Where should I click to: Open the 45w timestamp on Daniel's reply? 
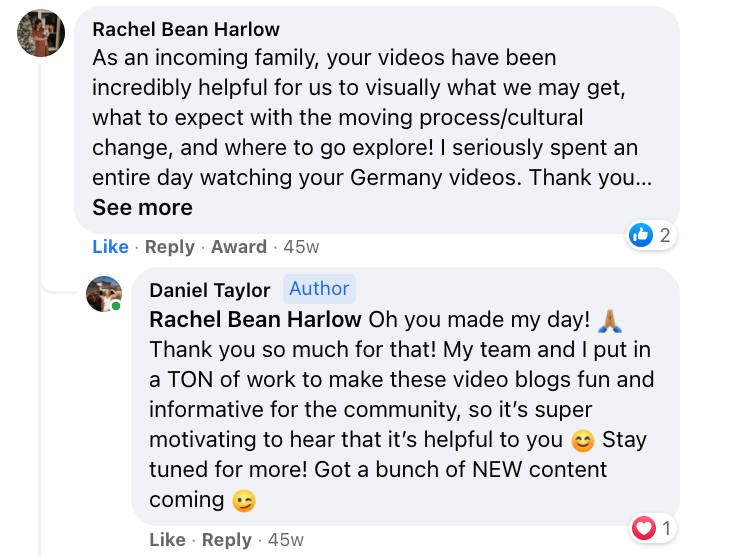pyautogui.click(x=285, y=540)
